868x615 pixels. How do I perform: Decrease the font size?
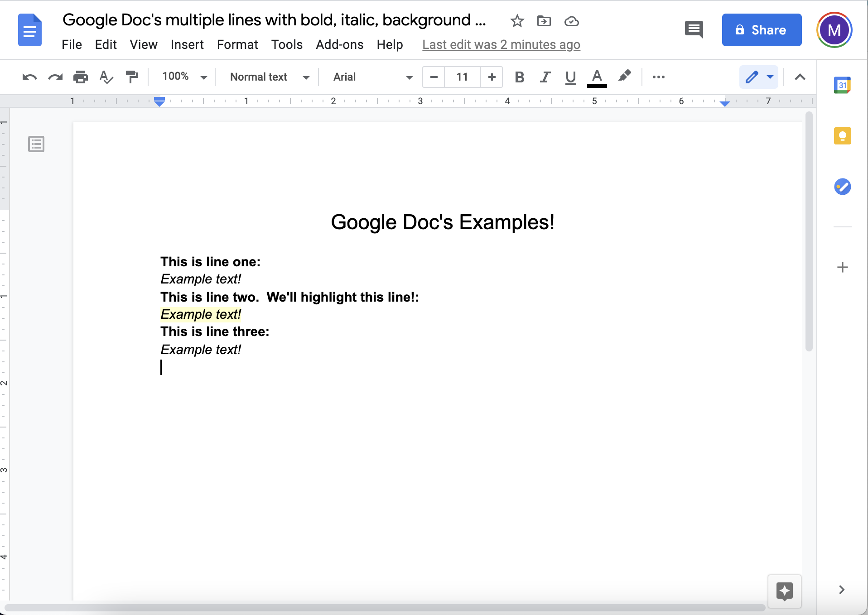434,77
